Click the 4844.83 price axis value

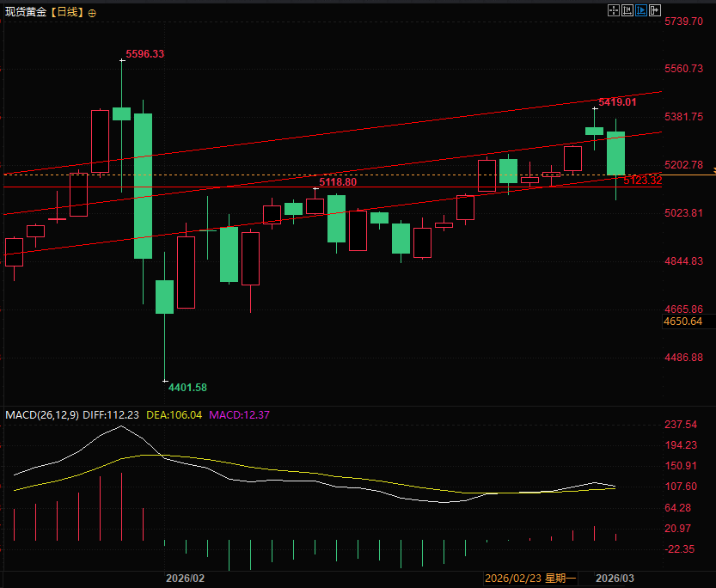click(x=684, y=261)
